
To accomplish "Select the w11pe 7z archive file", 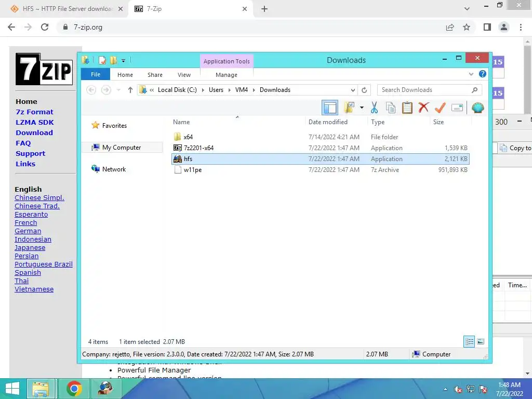I will tap(321, 170).
